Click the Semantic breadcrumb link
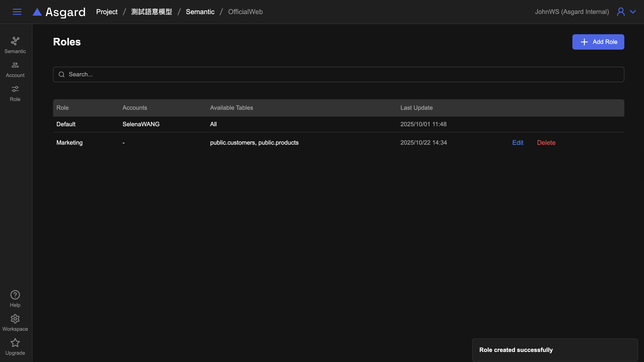This screenshot has width=644, height=362. pyautogui.click(x=200, y=12)
